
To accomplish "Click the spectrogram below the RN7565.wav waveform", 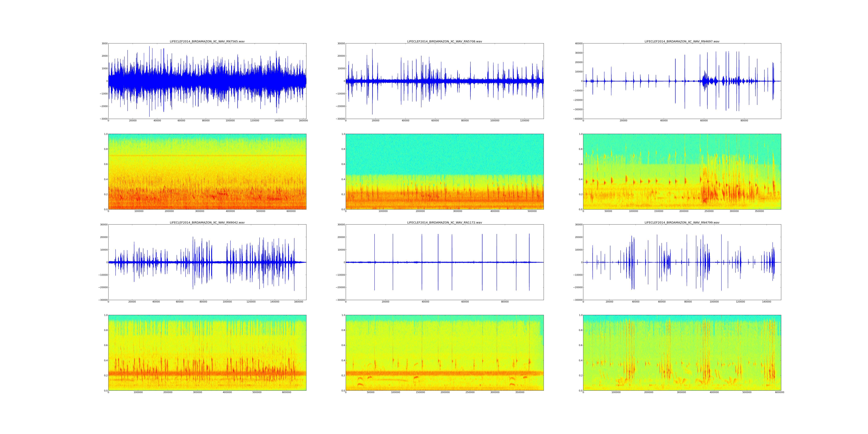I will (x=207, y=172).
